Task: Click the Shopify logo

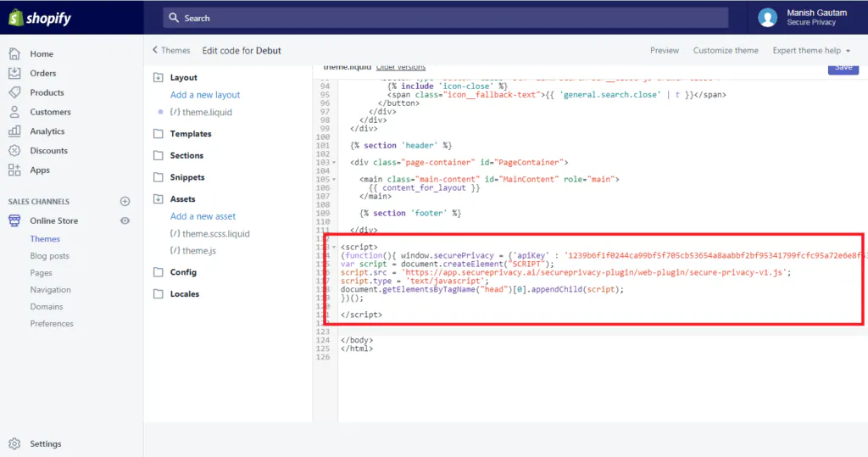Action: tap(40, 18)
